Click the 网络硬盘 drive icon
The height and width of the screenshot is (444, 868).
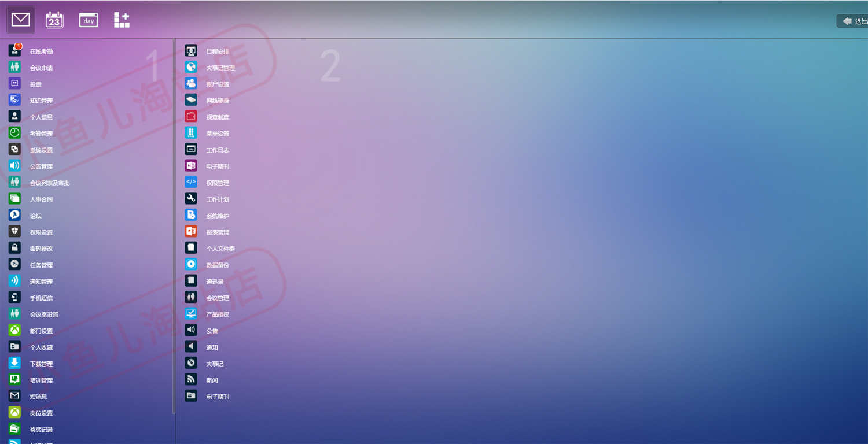tap(191, 100)
